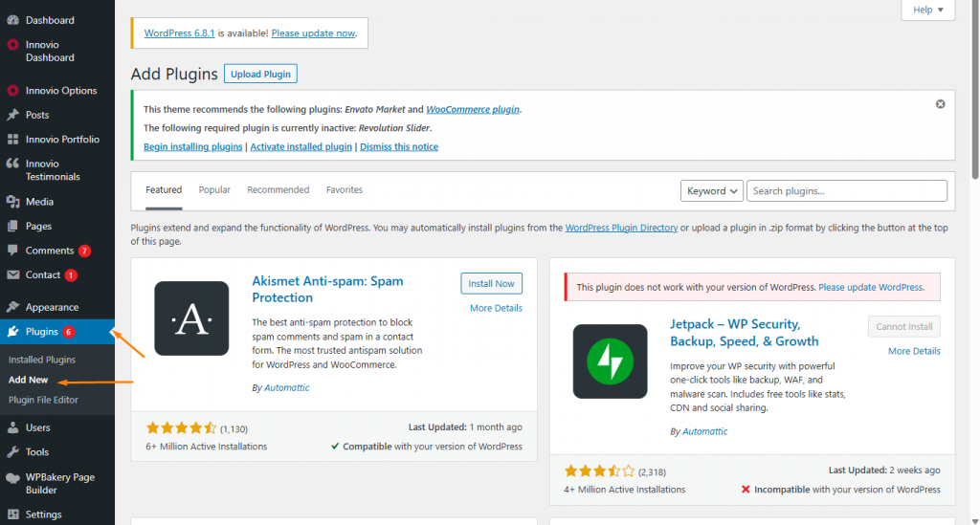
Task: Switch to the Popular tab
Action: [214, 190]
